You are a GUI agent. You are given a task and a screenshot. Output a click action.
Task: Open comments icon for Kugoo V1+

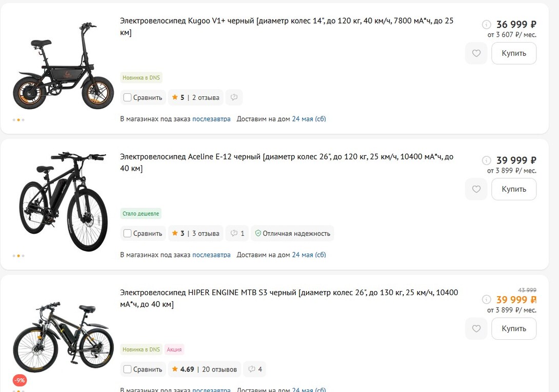coord(234,97)
